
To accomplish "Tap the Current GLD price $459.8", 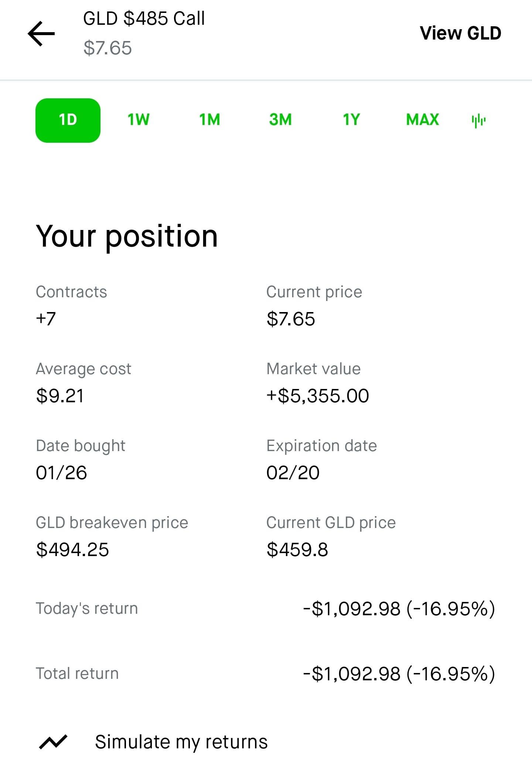I will pos(297,549).
